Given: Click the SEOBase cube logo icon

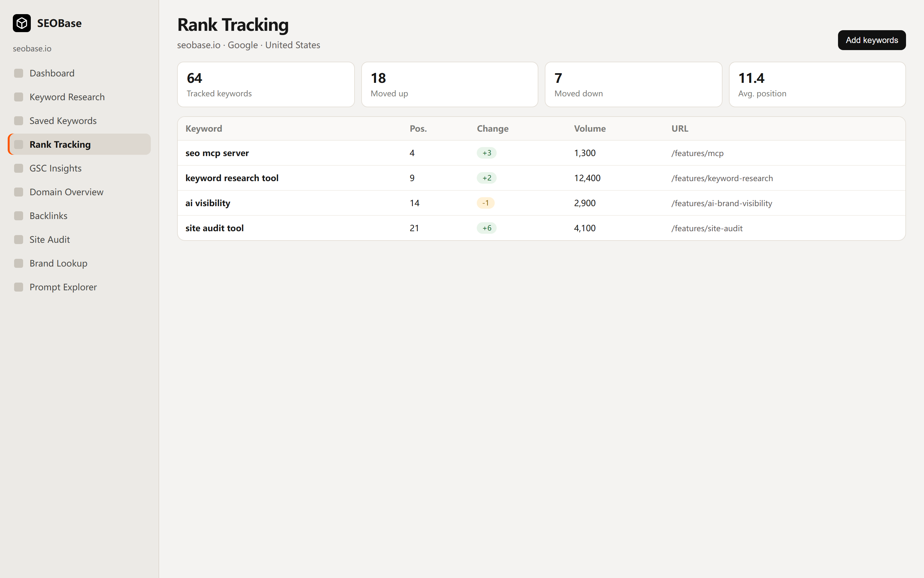Looking at the screenshot, I should pyautogui.click(x=22, y=23).
